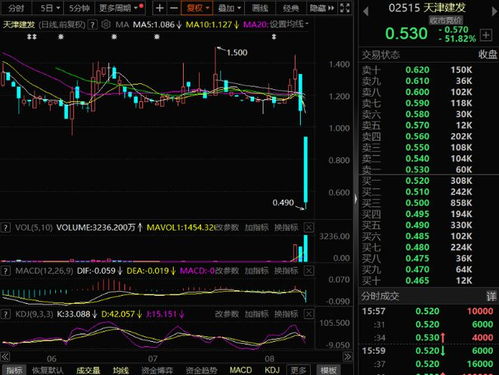Click 改参数 in VOL panel

[227, 228]
